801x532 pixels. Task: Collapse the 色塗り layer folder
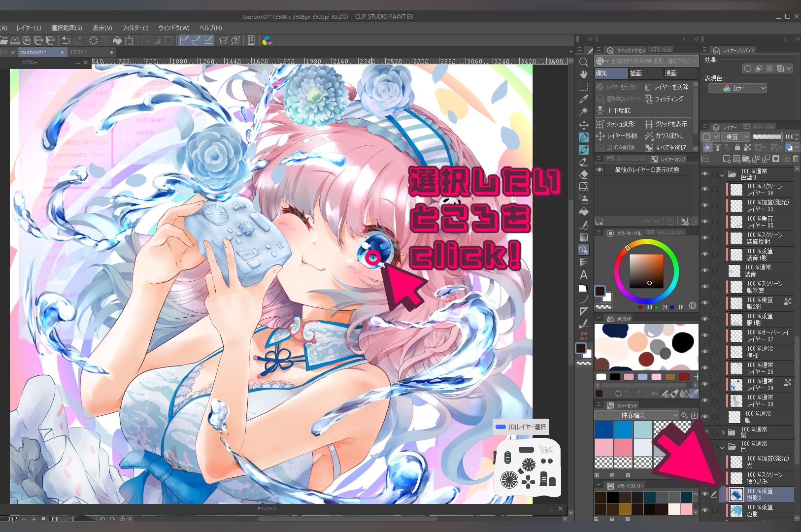723,174
